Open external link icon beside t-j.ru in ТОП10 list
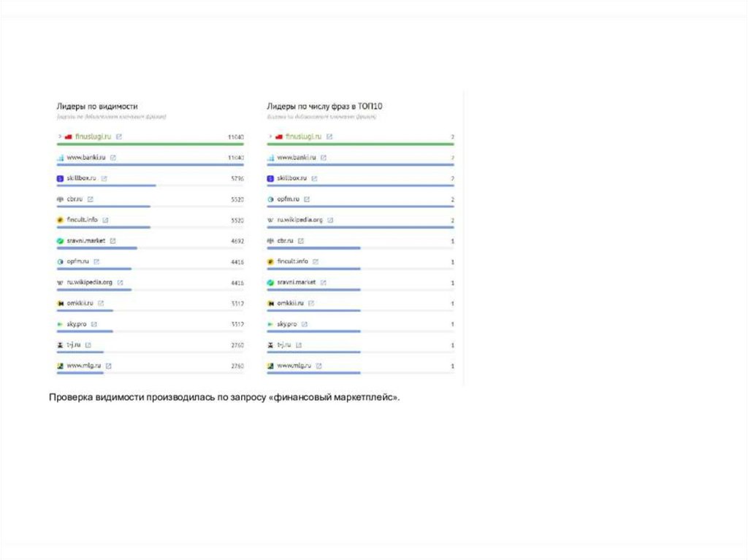This screenshot has height=560, width=748. [x=299, y=345]
